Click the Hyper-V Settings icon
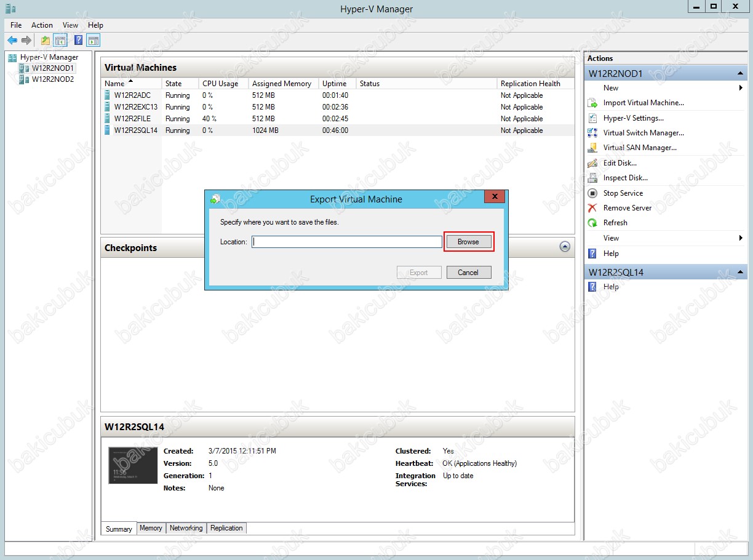This screenshot has width=753, height=560. click(x=592, y=118)
